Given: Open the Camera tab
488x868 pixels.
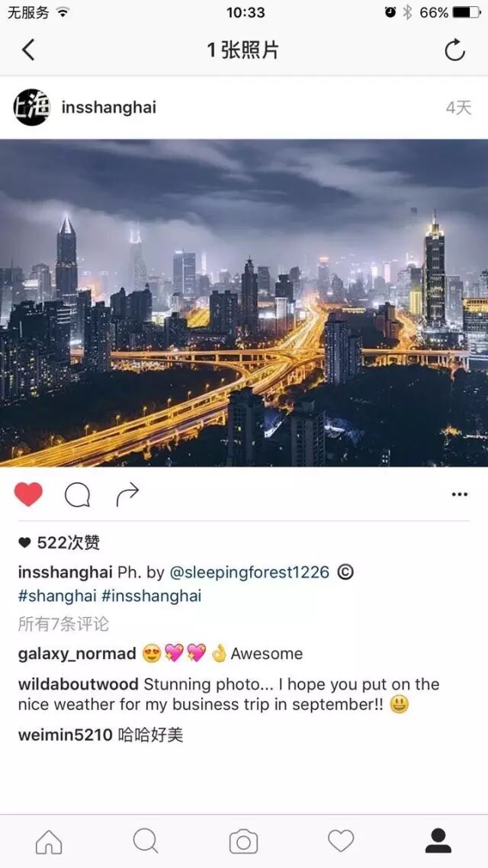Looking at the screenshot, I should click(243, 842).
